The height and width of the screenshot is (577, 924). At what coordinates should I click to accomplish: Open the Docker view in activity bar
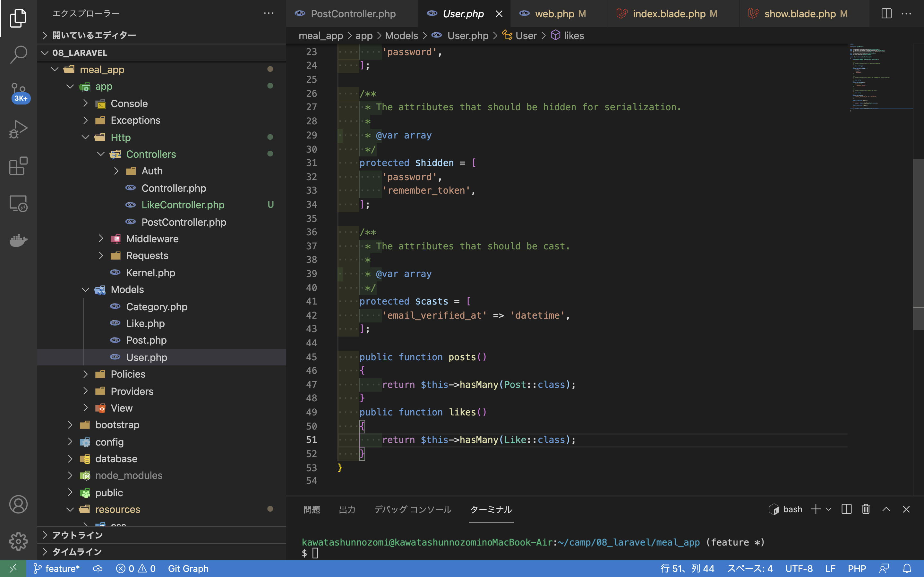click(18, 240)
